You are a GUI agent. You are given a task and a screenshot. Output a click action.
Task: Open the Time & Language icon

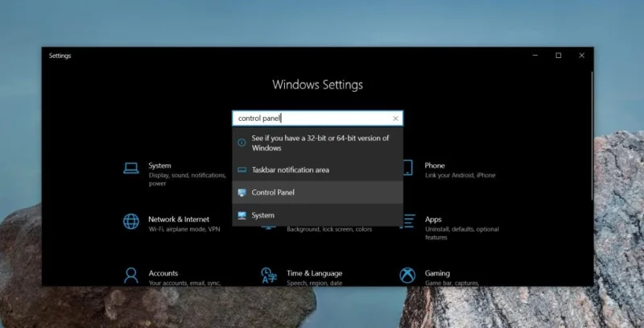click(x=269, y=276)
